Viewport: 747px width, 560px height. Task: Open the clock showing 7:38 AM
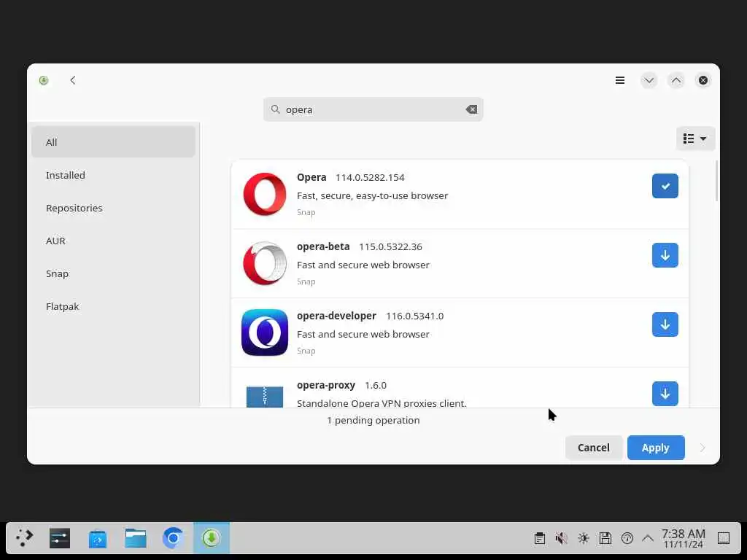pos(683,538)
